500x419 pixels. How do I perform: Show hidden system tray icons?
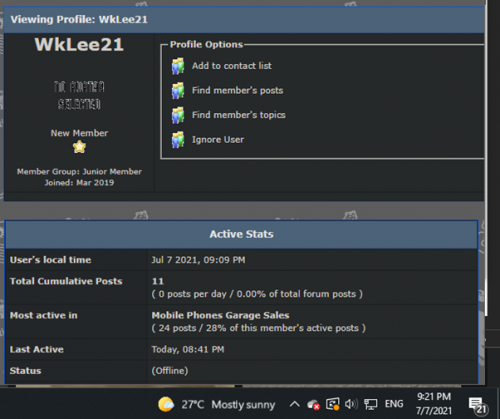coord(294,404)
